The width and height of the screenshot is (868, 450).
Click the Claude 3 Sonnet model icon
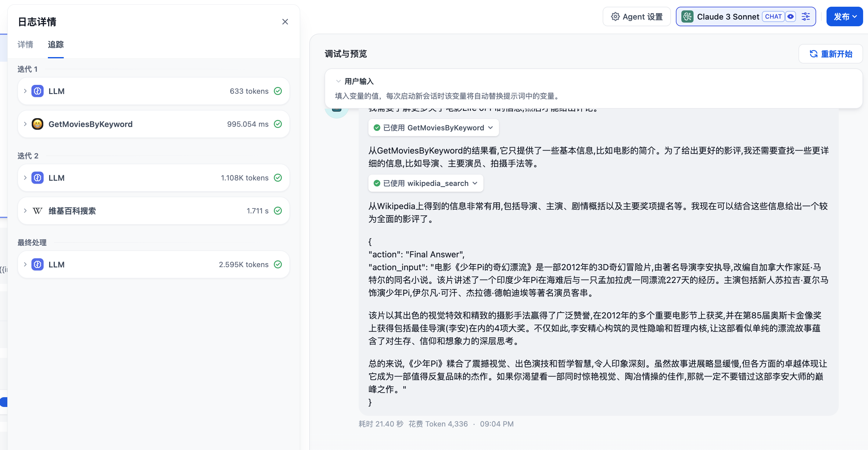[x=687, y=16]
